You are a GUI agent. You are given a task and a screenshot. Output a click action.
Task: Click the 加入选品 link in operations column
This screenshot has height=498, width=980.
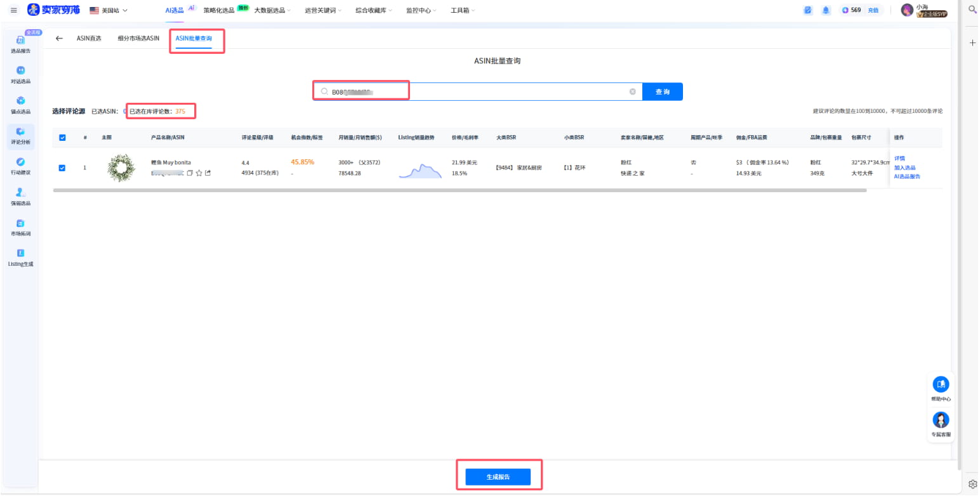[x=904, y=168]
